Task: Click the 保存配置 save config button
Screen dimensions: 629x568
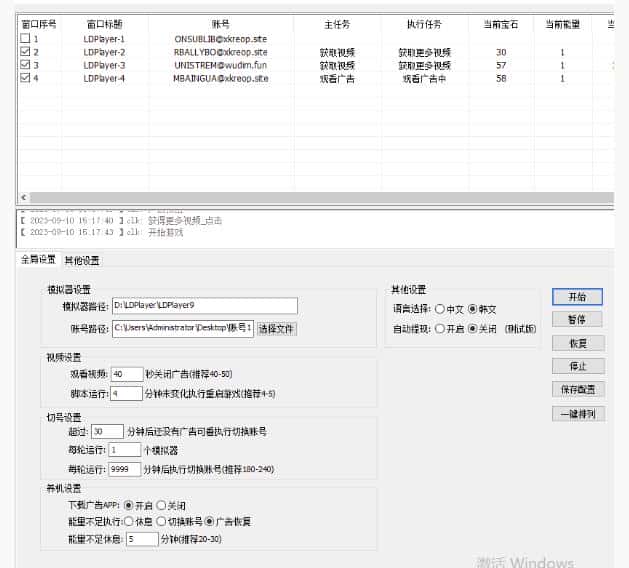Action: click(577, 389)
